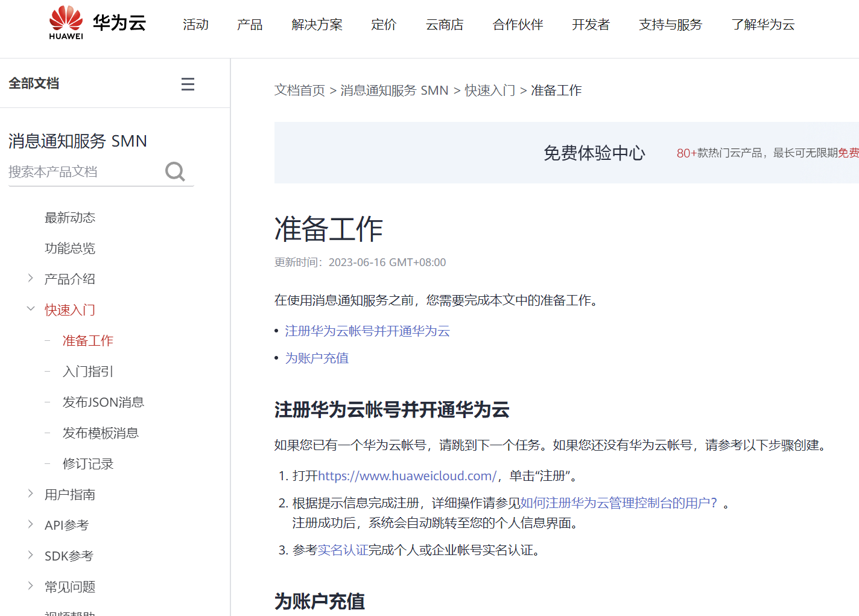Click the hamburger icon beside 全部文档
859x616 pixels.
tap(188, 84)
